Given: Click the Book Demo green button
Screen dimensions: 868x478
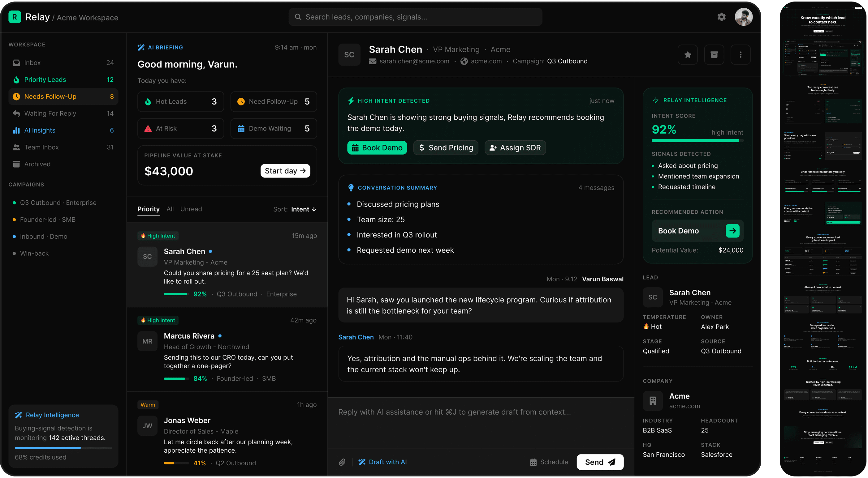Looking at the screenshot, I should (x=377, y=148).
